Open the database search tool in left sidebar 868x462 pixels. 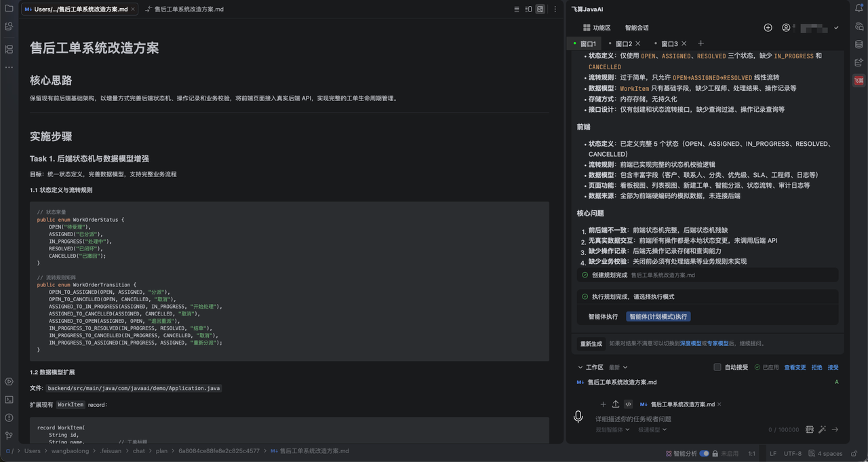pyautogui.click(x=9, y=26)
